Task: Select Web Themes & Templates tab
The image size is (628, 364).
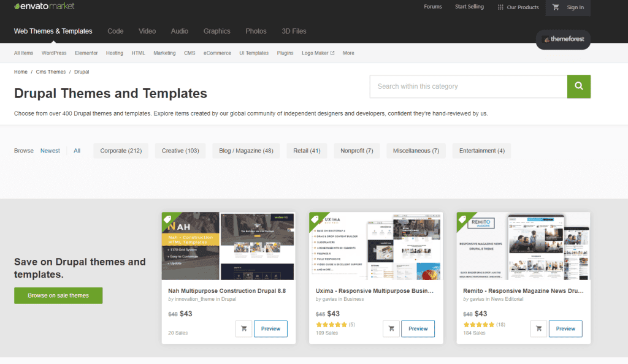Action: tap(53, 31)
